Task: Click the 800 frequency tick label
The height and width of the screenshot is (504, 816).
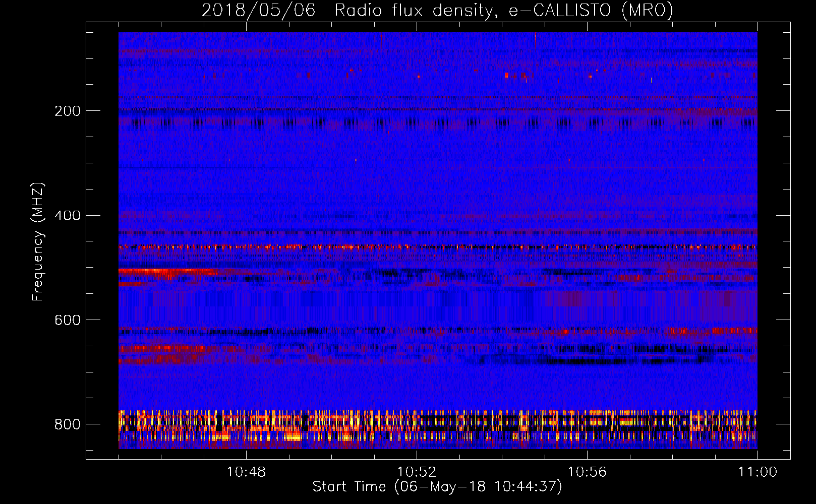Action: click(x=68, y=424)
